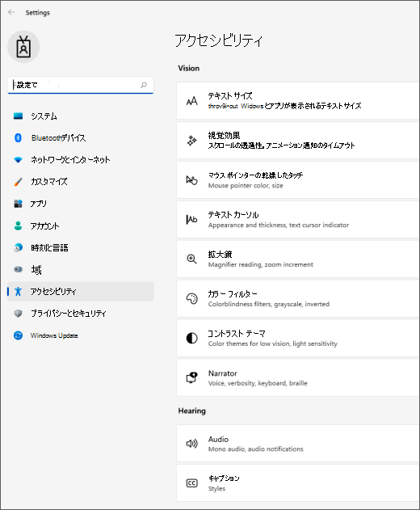
Task: Click the システム monitor icon
Action: tap(19, 116)
